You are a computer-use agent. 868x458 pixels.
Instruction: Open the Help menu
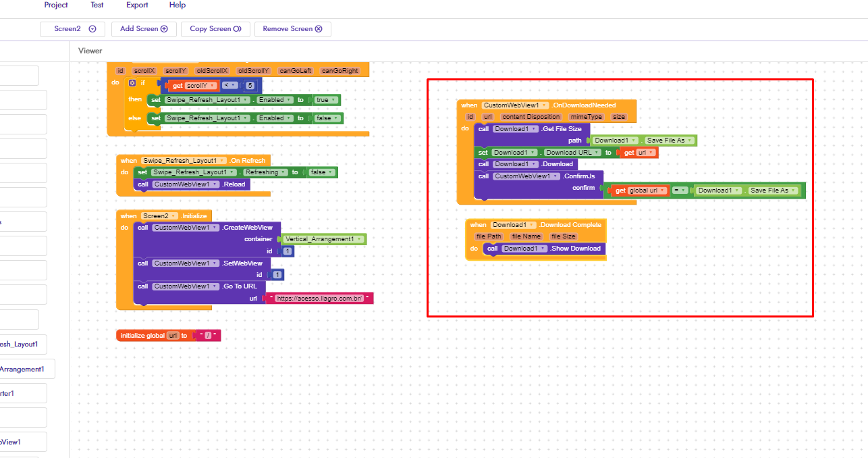click(178, 5)
